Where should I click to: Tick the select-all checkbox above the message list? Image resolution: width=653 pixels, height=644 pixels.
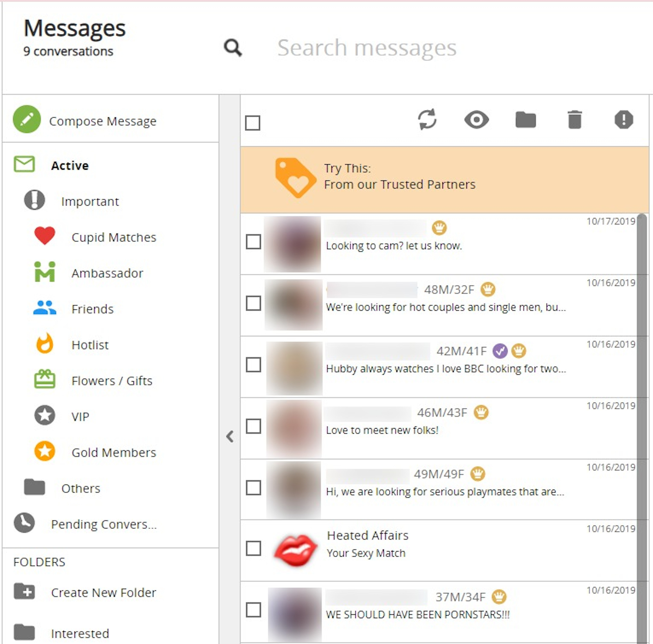(x=253, y=123)
